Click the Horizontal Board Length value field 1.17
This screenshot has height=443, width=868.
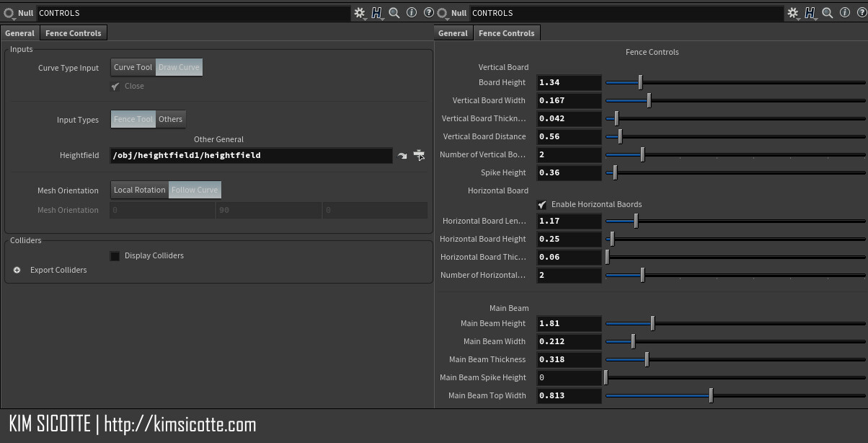click(569, 221)
